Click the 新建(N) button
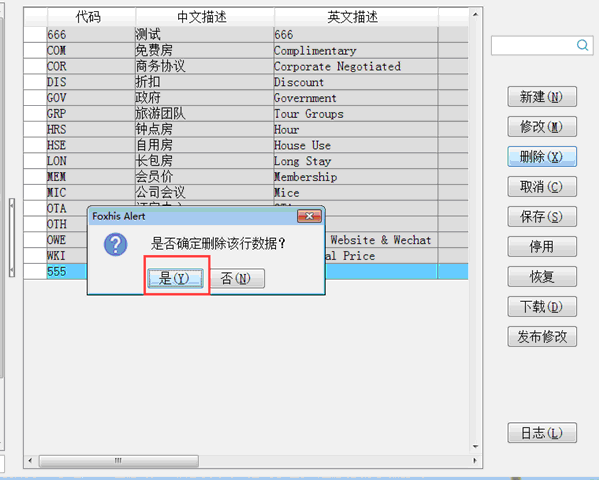This screenshot has width=599, height=480. pos(542,97)
